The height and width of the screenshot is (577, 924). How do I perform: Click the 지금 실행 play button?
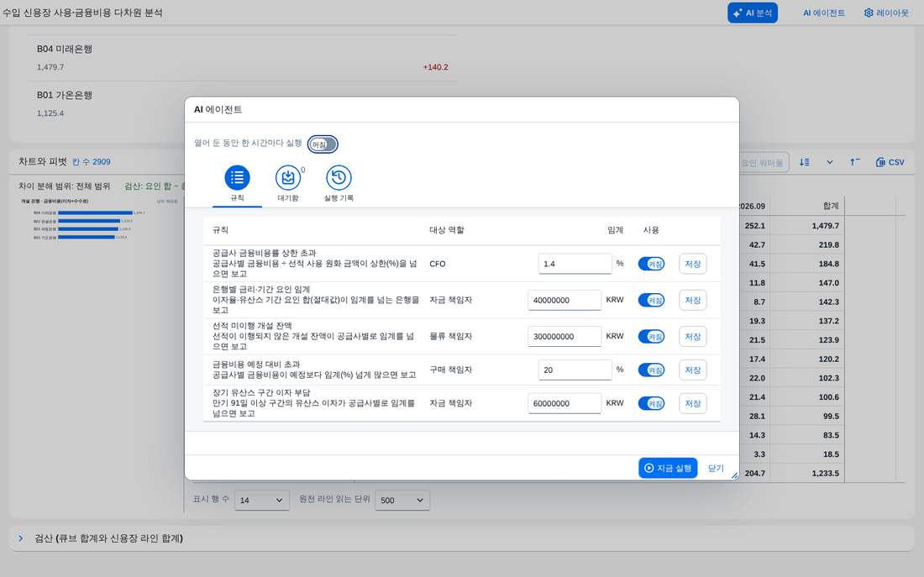pos(668,468)
